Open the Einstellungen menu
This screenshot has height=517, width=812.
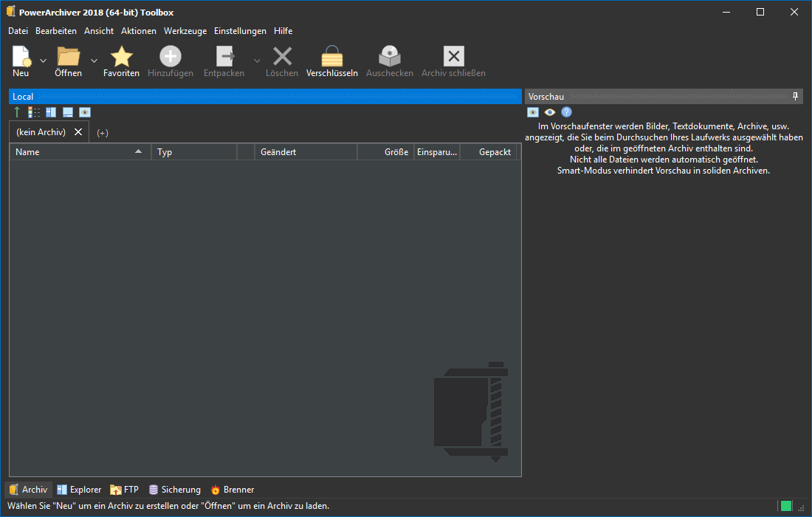pos(240,31)
